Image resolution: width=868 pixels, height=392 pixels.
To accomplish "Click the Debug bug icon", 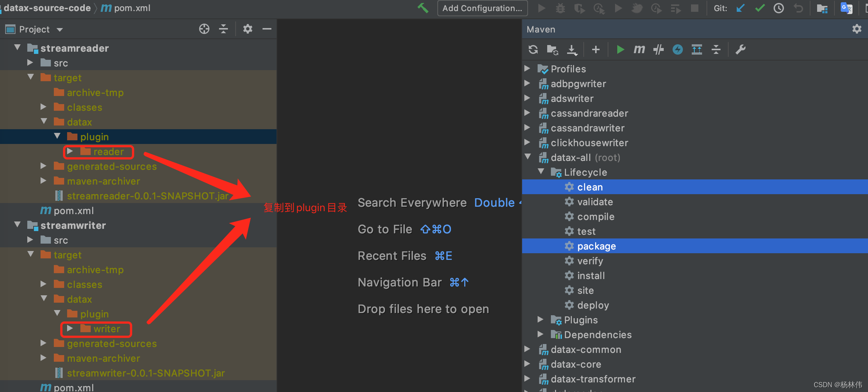I will click(560, 8).
